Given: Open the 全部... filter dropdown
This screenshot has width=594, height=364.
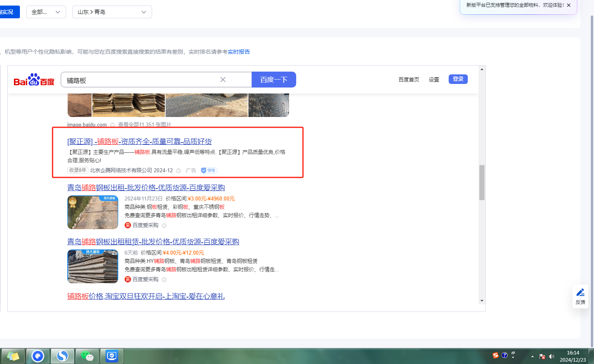Looking at the screenshot, I should pyautogui.click(x=46, y=12).
